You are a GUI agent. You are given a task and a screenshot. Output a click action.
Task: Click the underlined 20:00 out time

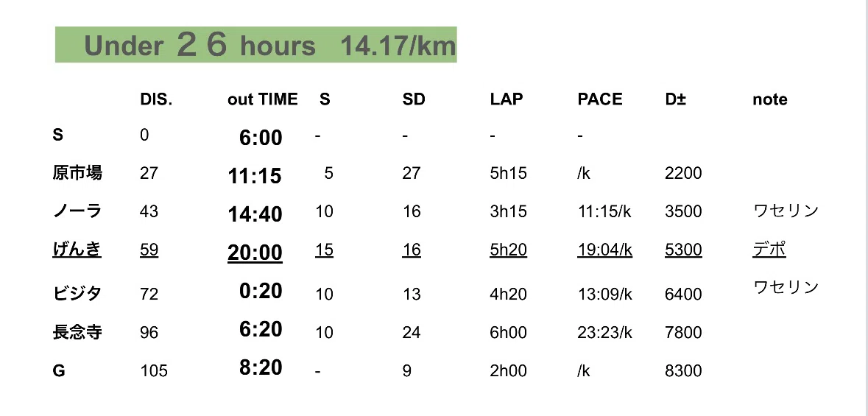(255, 252)
